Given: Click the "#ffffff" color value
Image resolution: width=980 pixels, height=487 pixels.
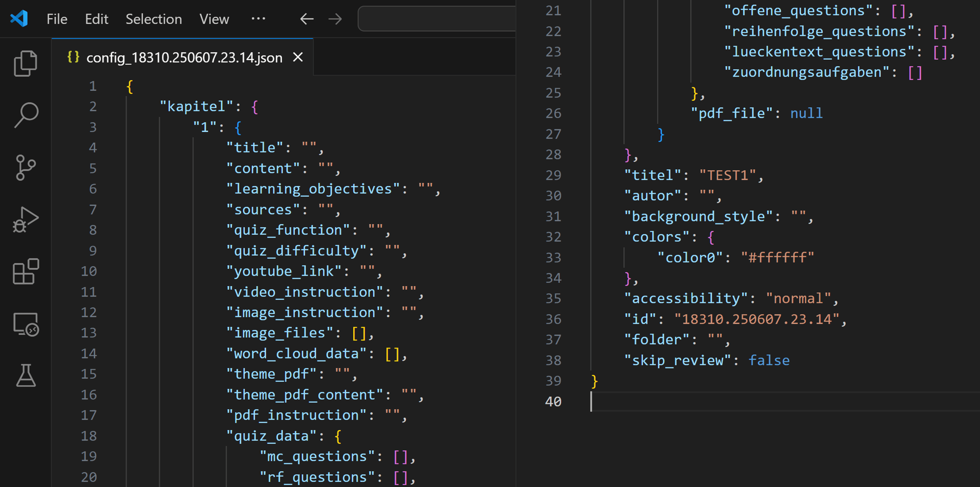Looking at the screenshot, I should (x=778, y=257).
